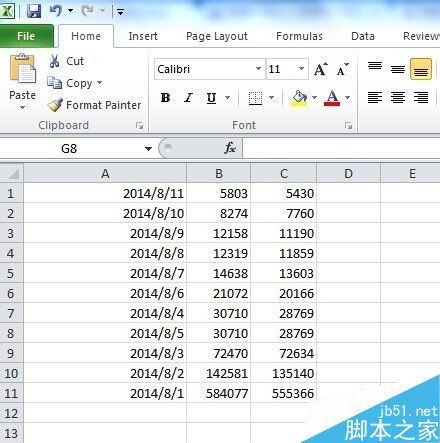Click in the formula bar
This screenshot has width=440, height=443.
pos(341,148)
